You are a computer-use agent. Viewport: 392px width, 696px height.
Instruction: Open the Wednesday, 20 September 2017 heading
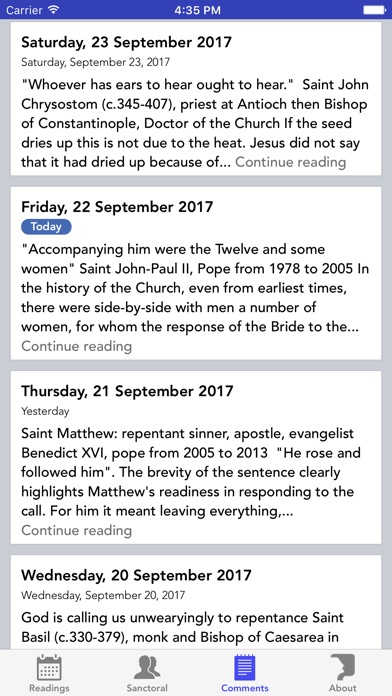pos(136,575)
